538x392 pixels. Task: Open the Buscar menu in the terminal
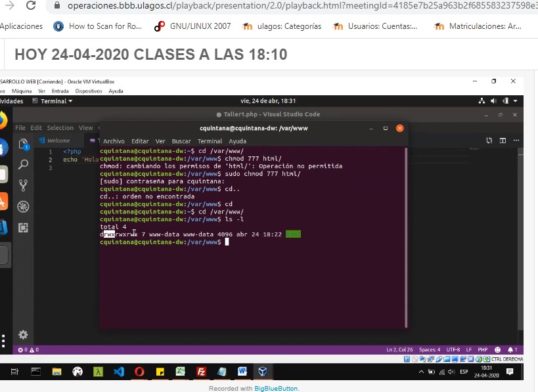(181, 141)
